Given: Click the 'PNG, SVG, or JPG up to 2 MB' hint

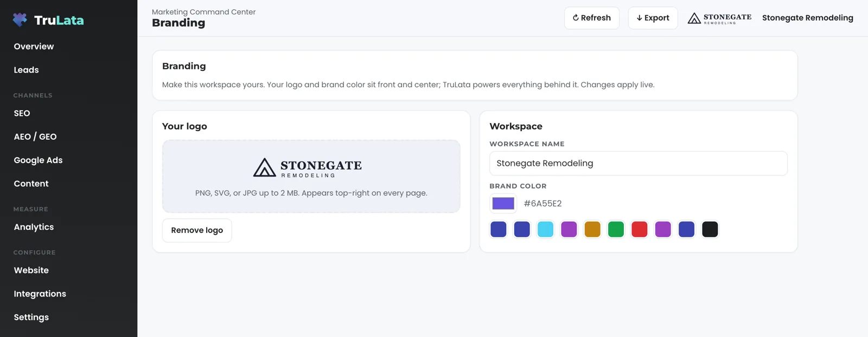Looking at the screenshot, I should pos(311,193).
